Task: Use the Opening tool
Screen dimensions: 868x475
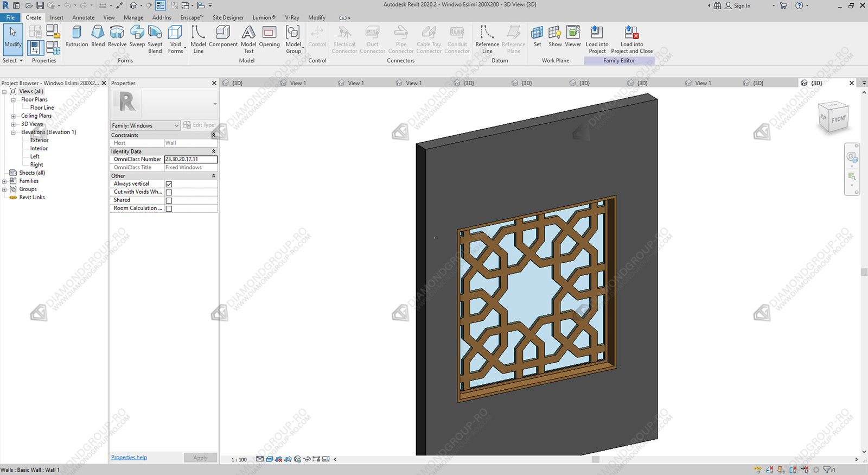Action: coord(269,36)
